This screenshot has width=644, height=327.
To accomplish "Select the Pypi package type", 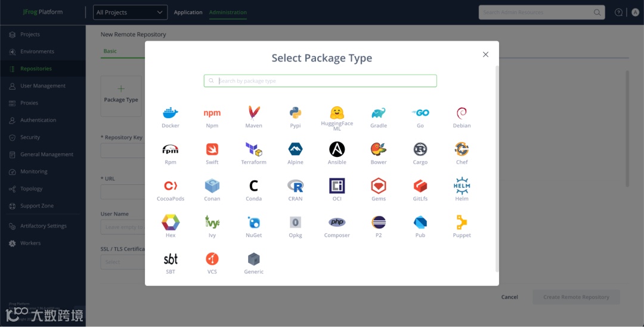I will [295, 118].
